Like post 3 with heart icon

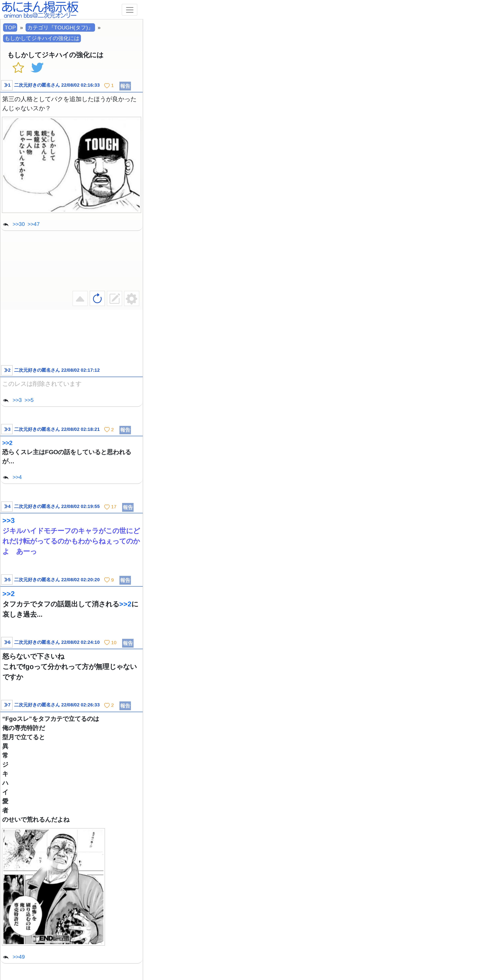(x=107, y=429)
